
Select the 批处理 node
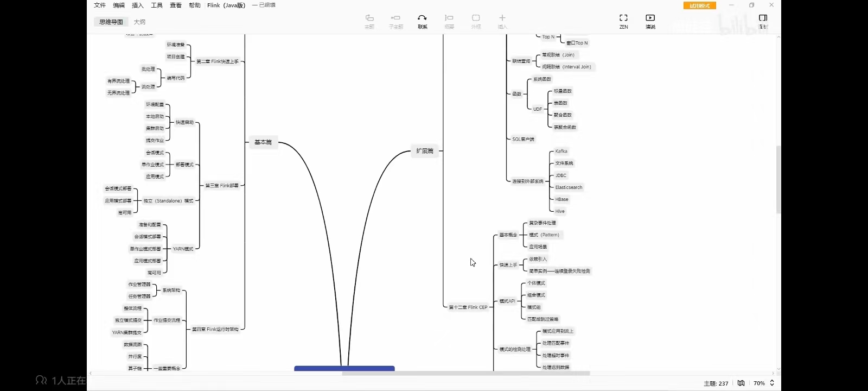point(148,70)
